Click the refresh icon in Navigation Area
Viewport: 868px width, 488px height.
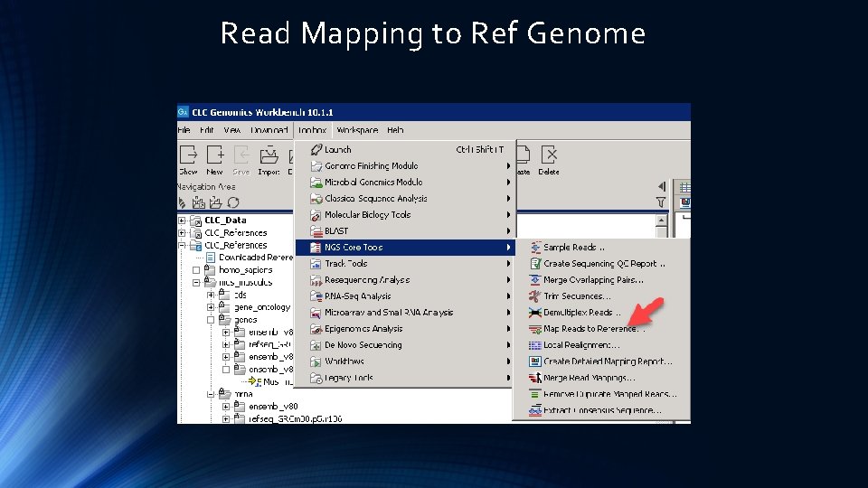233,202
